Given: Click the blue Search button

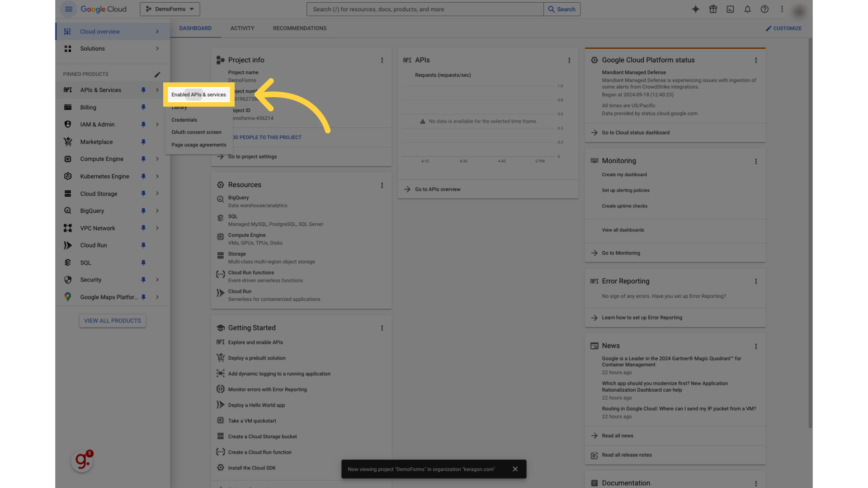Looking at the screenshot, I should 562,9.
